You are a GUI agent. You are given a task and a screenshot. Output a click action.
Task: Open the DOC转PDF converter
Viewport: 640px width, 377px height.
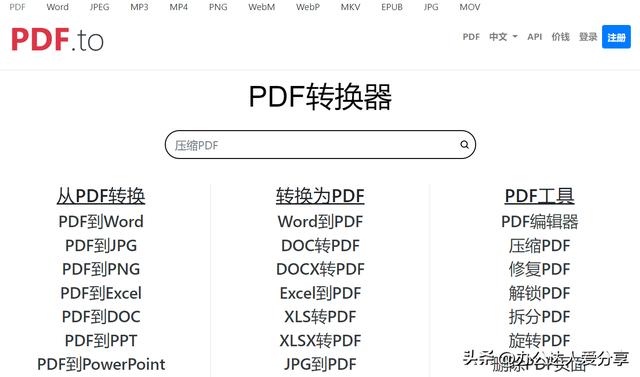(x=320, y=246)
